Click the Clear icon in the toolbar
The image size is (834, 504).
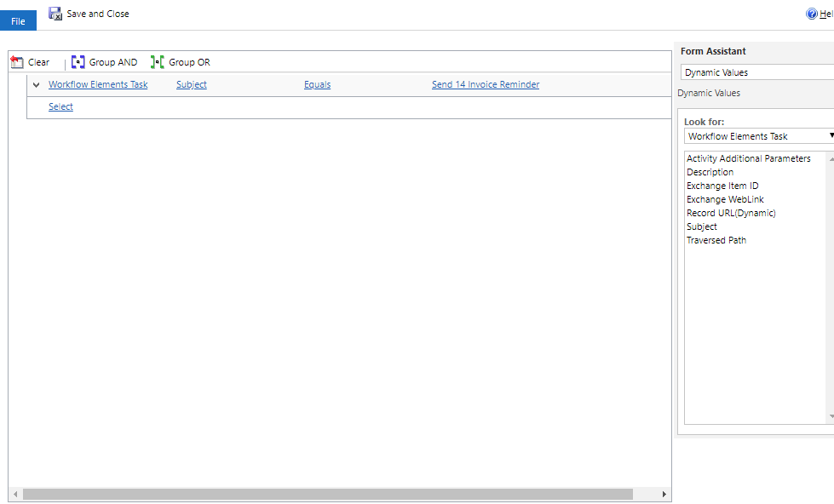(16, 62)
